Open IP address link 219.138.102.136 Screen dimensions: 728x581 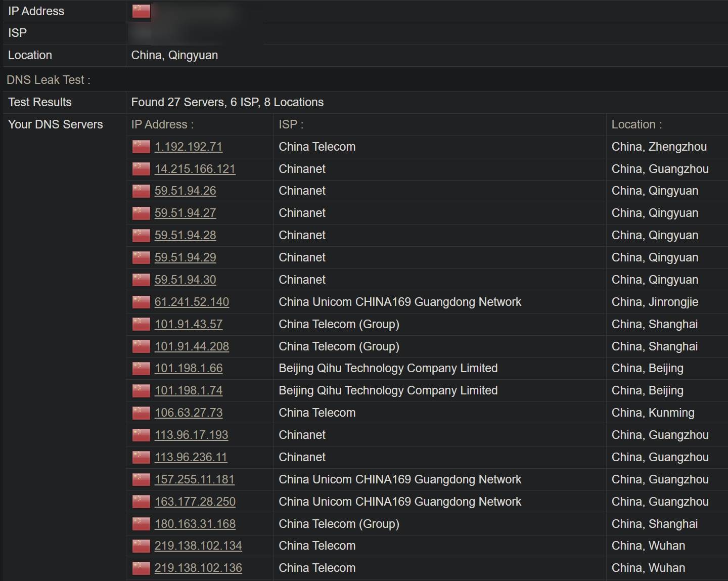coord(198,568)
